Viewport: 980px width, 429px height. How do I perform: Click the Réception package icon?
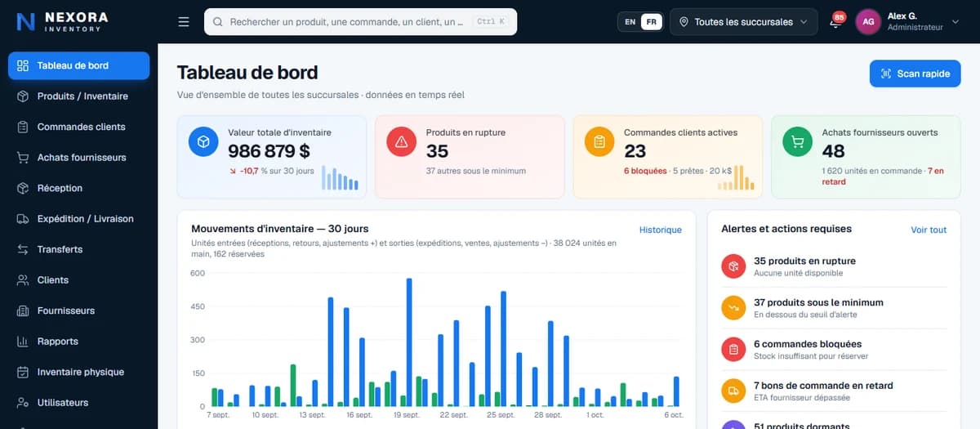23,188
